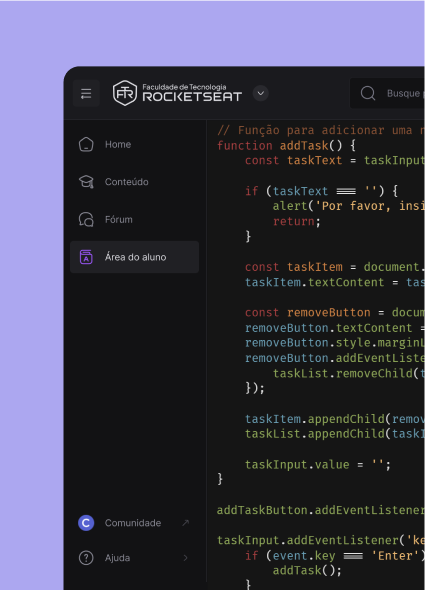The image size is (425, 590).
Task: Click the Fórum chat bubble icon
Action: [x=86, y=219]
